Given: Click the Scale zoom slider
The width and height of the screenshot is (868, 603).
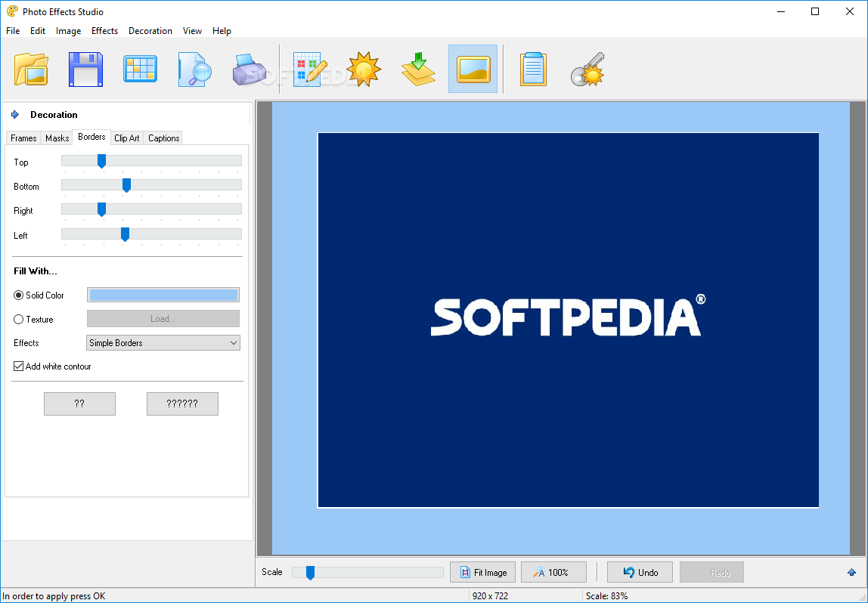Looking at the screenshot, I should [x=367, y=573].
